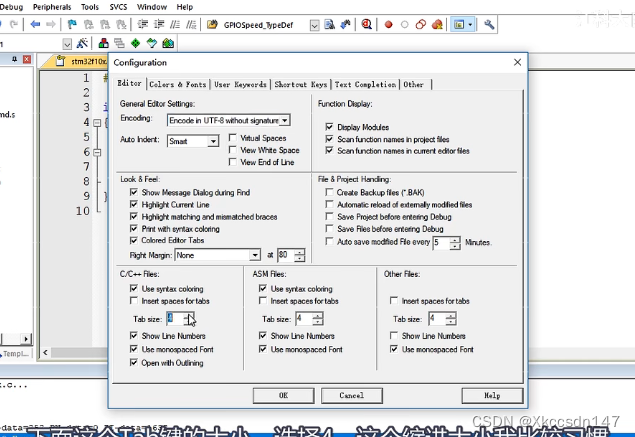635x437 pixels.
Task: Click the Kill all breakpoints icon
Action: click(x=437, y=25)
